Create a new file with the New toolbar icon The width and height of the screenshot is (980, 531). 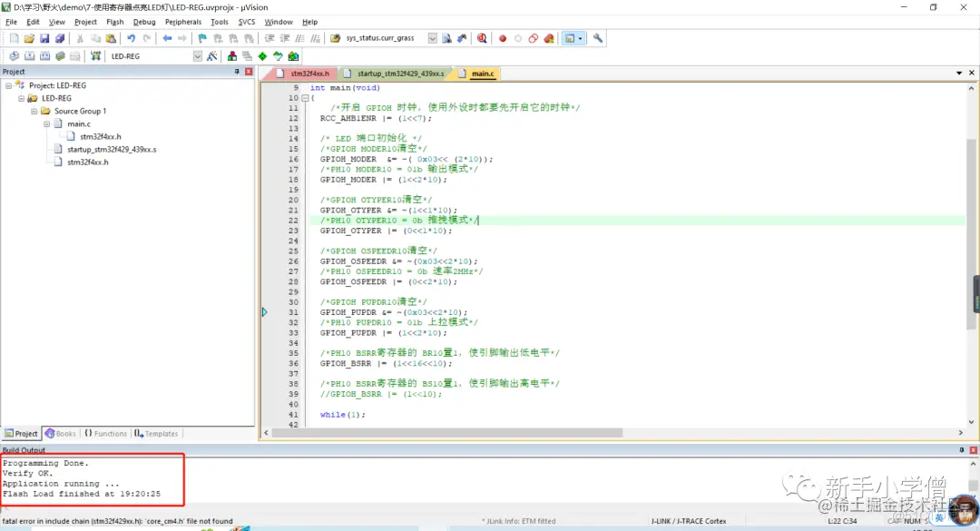coord(14,38)
